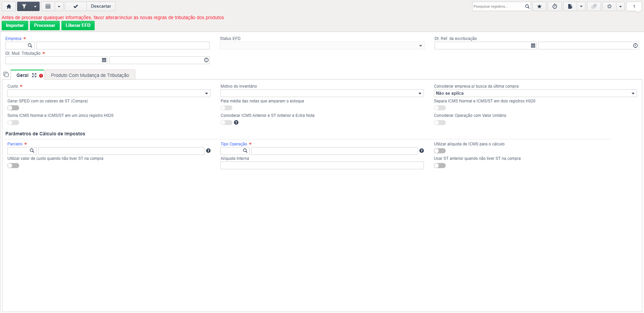Viewport: 644px width, 313px height.
Task: Click the Tipo Operação help question icon
Action: tap(422, 151)
